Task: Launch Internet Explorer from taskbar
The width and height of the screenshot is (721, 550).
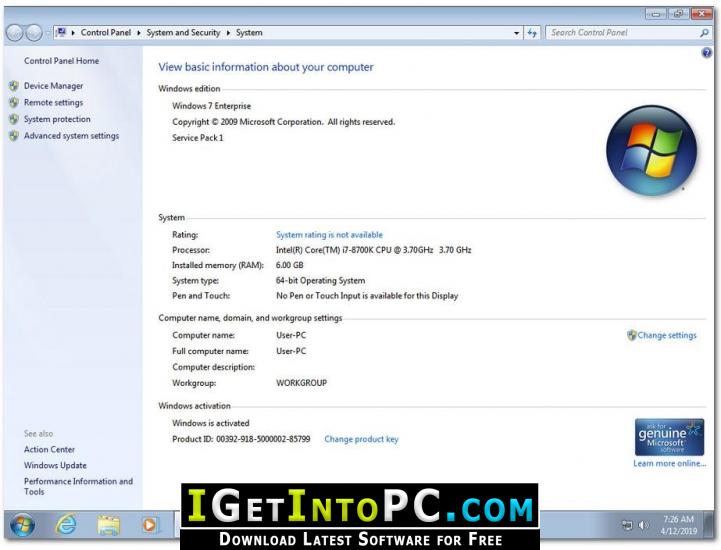Action: 66,525
